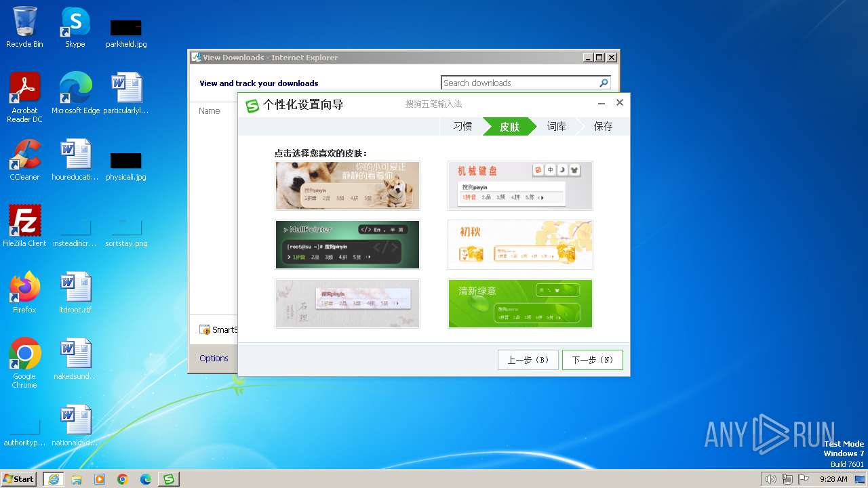
Task: Launch CCleaner from the desktop
Action: coord(24,160)
